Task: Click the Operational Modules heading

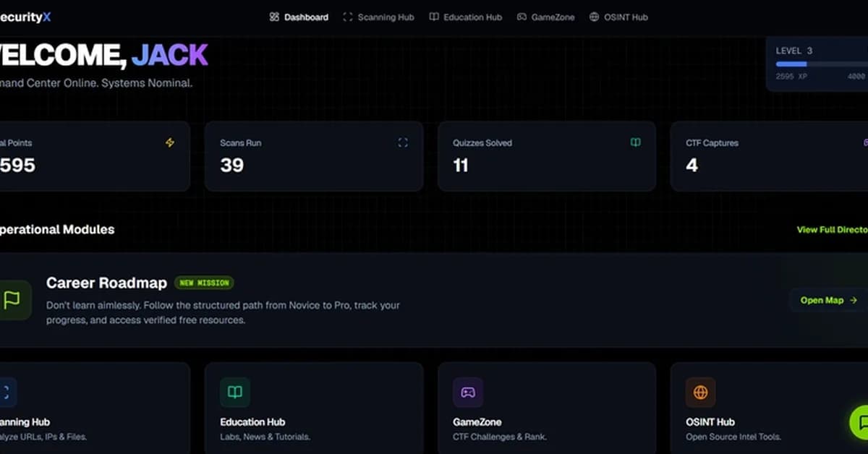Action: coord(57,230)
